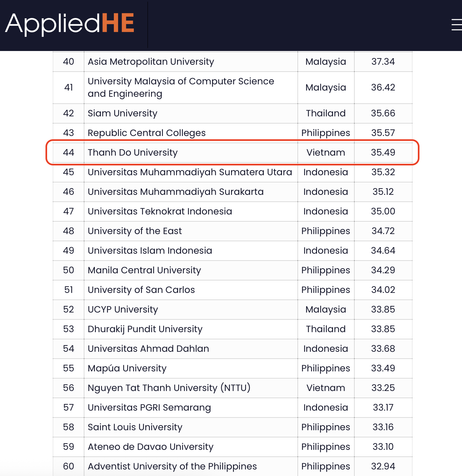Select Republic Central Colleges row
The image size is (462, 476).
[147, 133]
